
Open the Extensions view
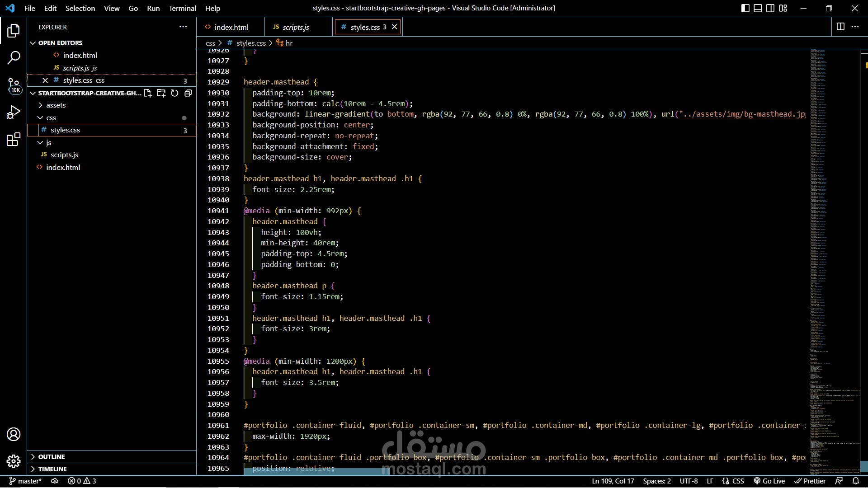(14, 139)
